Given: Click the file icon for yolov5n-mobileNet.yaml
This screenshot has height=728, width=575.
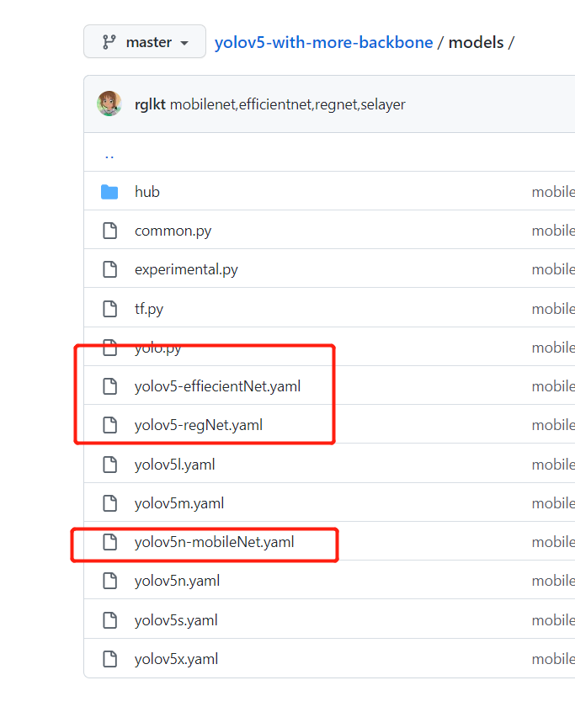Looking at the screenshot, I should 110,542.
